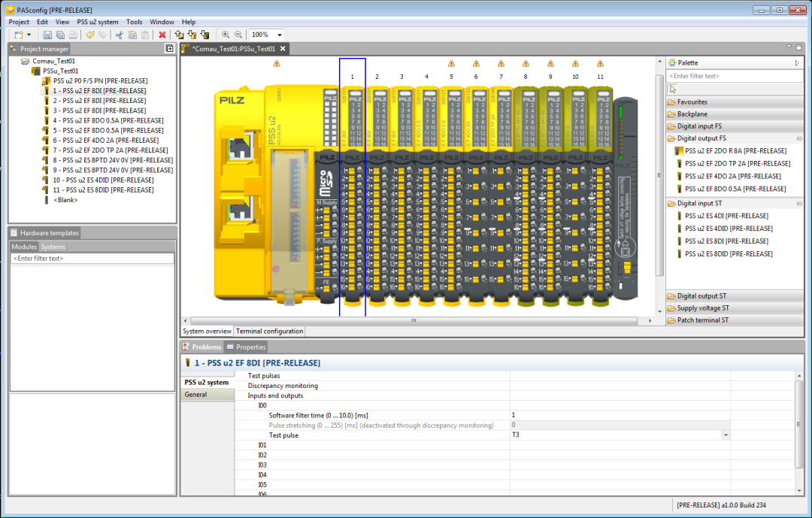Click the Zoom in magnifier icon
This screenshot has height=518, width=812.
226,35
